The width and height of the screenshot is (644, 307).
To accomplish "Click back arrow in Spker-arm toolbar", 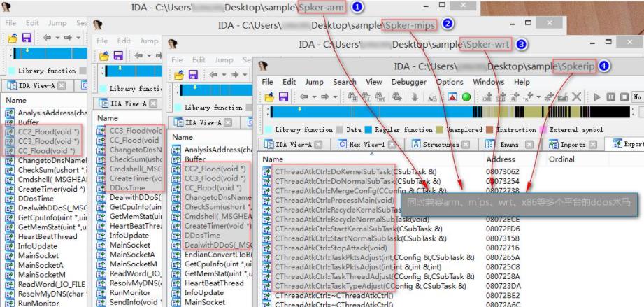I will (48, 38).
